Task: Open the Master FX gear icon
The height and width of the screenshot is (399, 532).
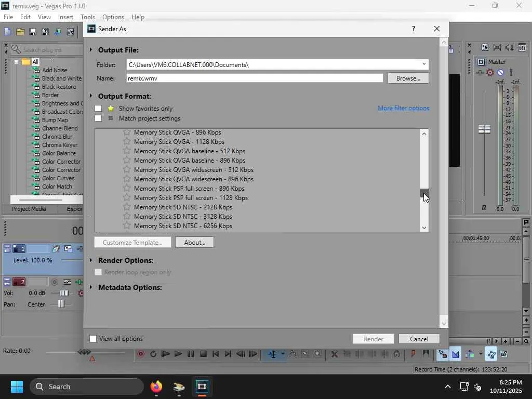Action: click(490, 72)
